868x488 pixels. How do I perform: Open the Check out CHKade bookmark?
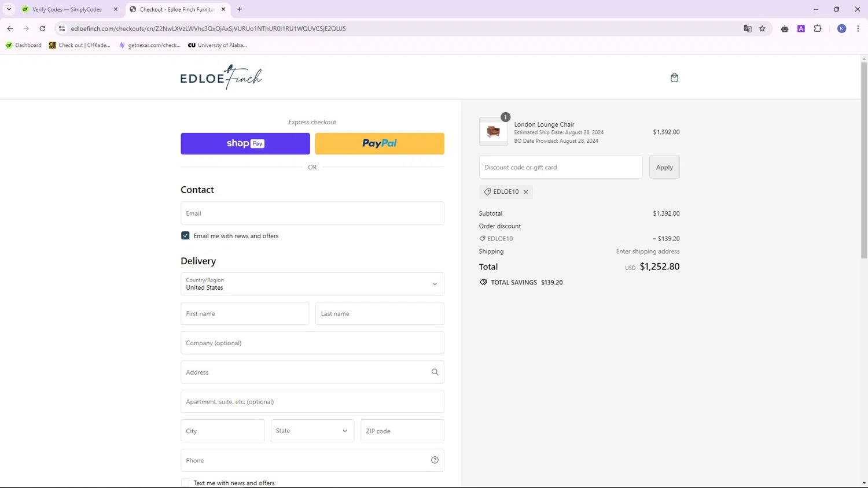79,45
